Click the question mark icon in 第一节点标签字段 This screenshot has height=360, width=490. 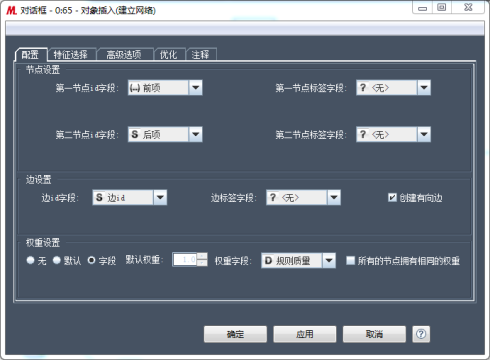click(363, 88)
